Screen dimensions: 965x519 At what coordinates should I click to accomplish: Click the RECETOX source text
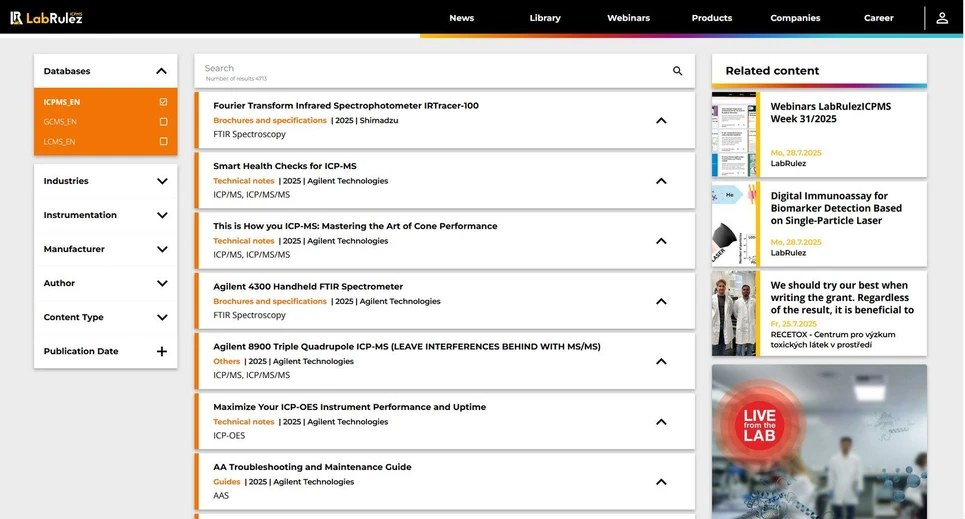tap(833, 340)
